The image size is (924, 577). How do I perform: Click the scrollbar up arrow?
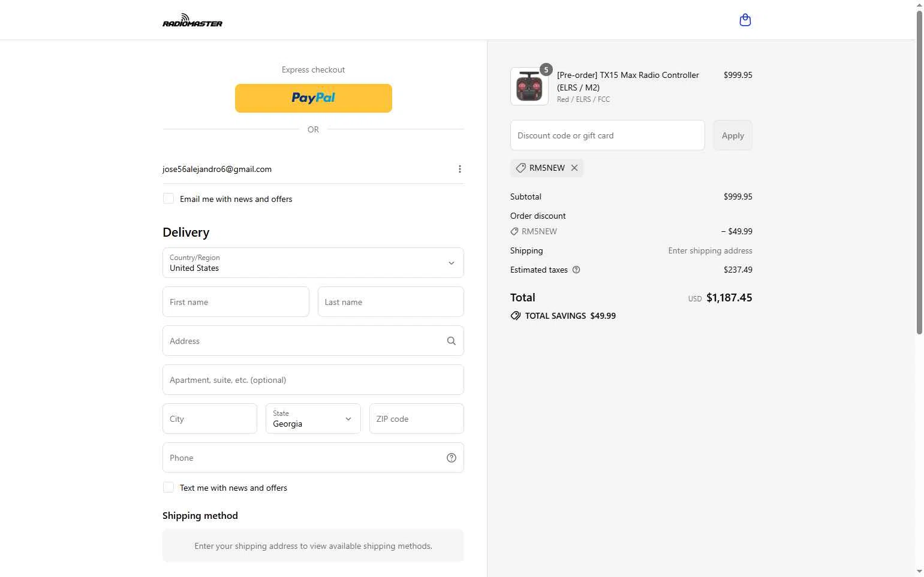pos(919,5)
